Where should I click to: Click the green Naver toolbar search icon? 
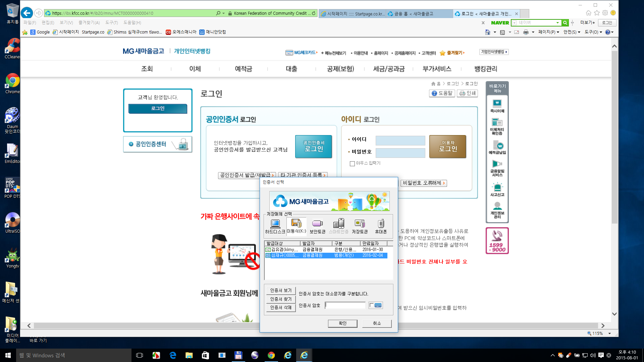tap(565, 23)
